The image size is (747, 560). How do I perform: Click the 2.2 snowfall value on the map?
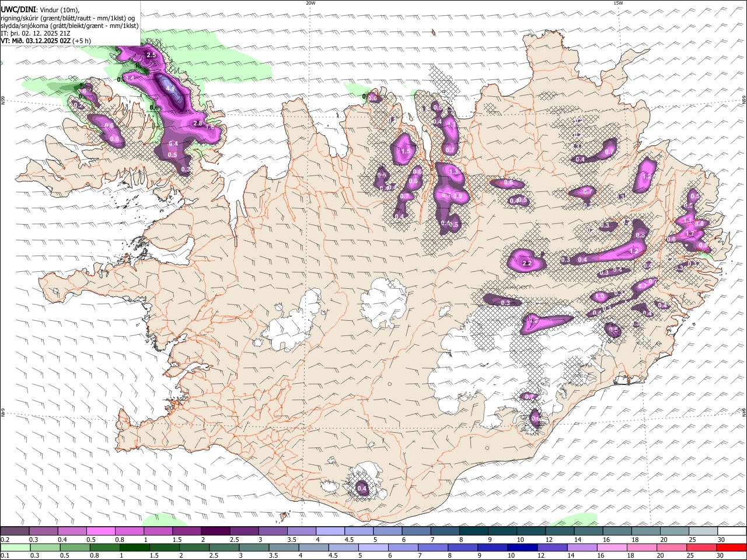point(527,264)
